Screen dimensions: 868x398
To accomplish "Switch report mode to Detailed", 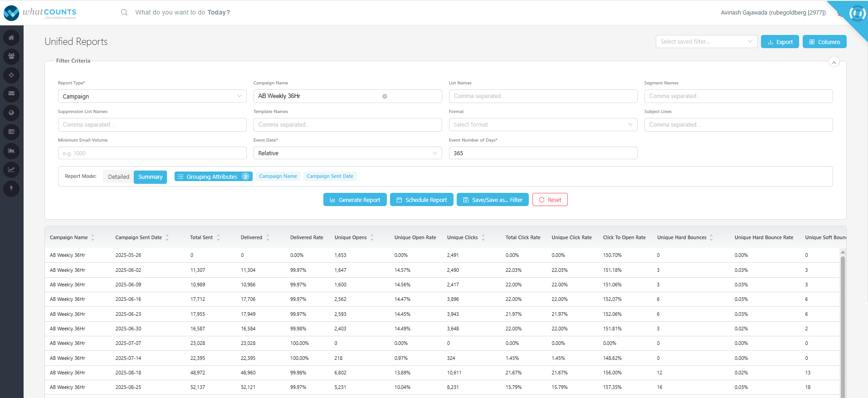I will tap(118, 177).
